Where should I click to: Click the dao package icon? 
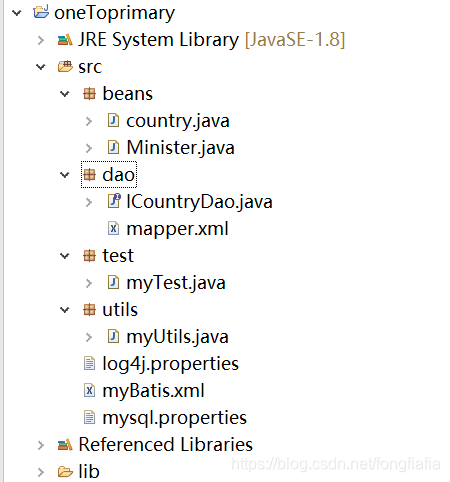89,175
